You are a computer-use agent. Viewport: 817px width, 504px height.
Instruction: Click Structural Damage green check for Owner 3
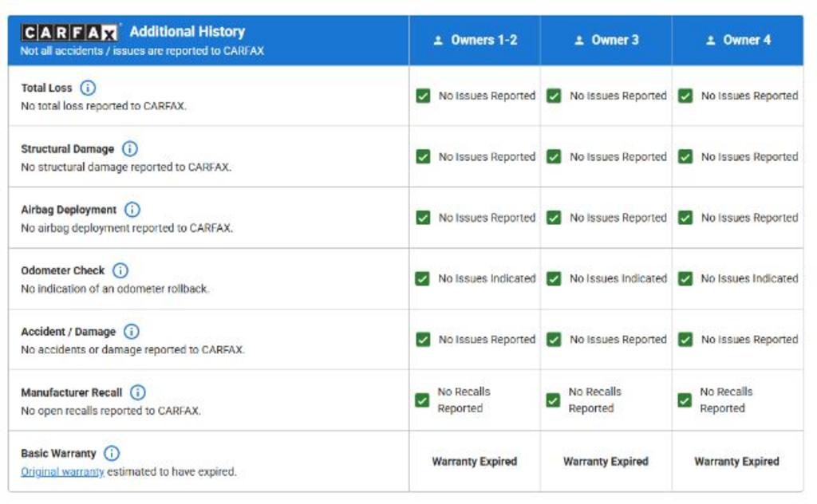click(554, 157)
